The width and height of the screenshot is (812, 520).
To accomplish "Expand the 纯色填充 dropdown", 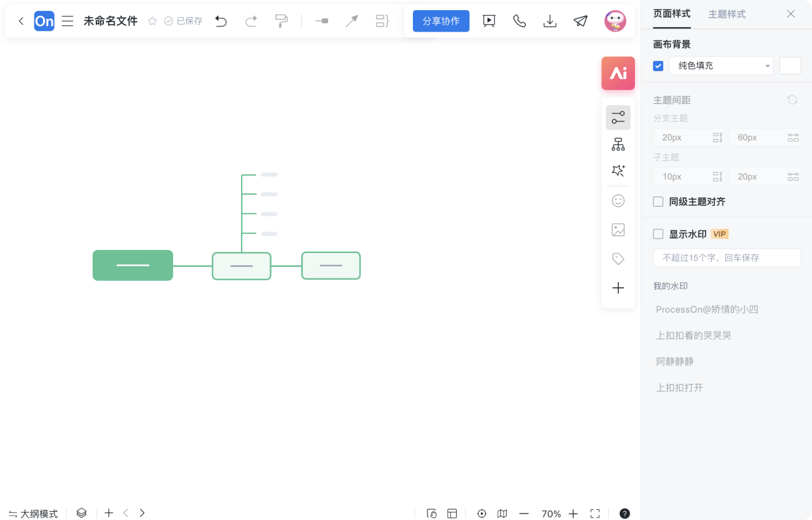I will click(x=721, y=66).
